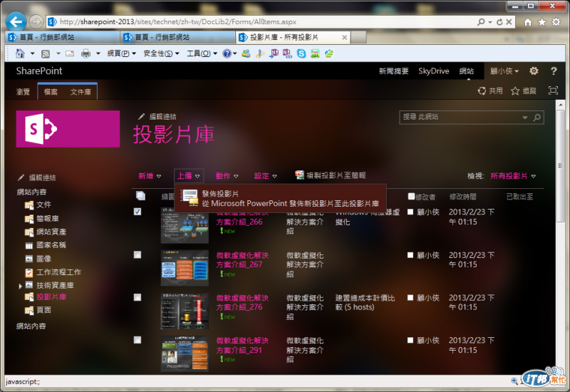
Task: Open thumbnail of slide _291
Action: [185, 354]
